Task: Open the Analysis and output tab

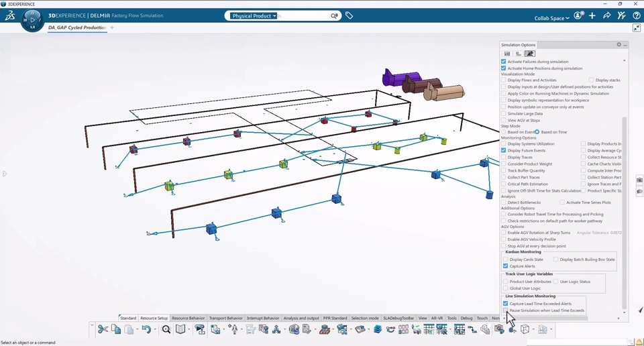Action: pyautogui.click(x=301, y=318)
